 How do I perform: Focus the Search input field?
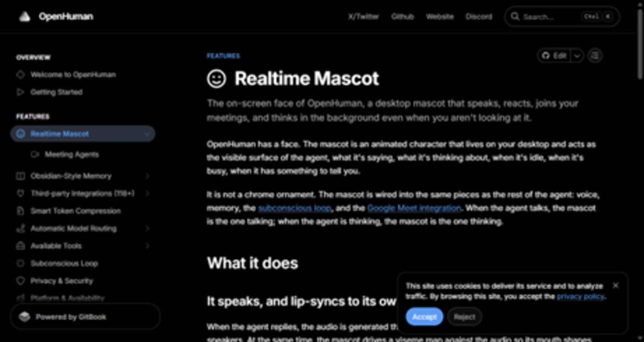coord(562,17)
